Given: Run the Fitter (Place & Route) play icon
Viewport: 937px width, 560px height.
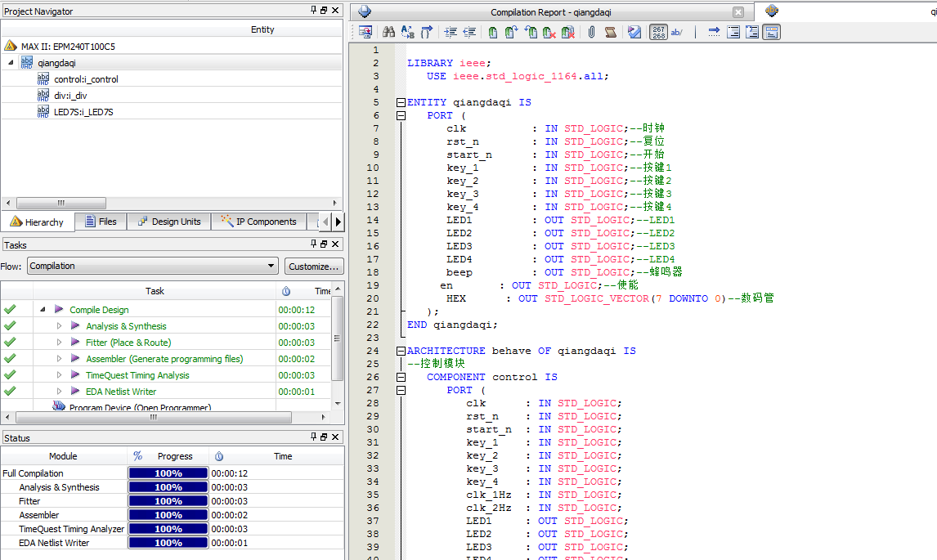Looking at the screenshot, I should coord(75,343).
